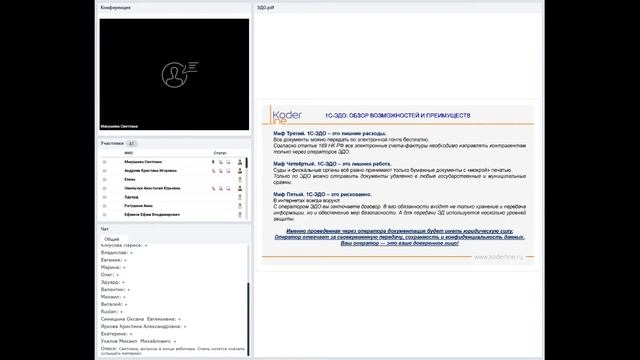Click the camera status icon for Светлана

point(221,162)
